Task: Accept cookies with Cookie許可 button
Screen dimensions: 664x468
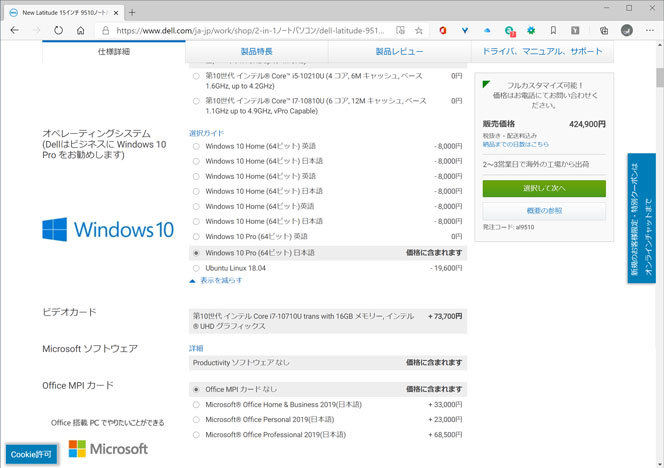Action: coord(31,454)
